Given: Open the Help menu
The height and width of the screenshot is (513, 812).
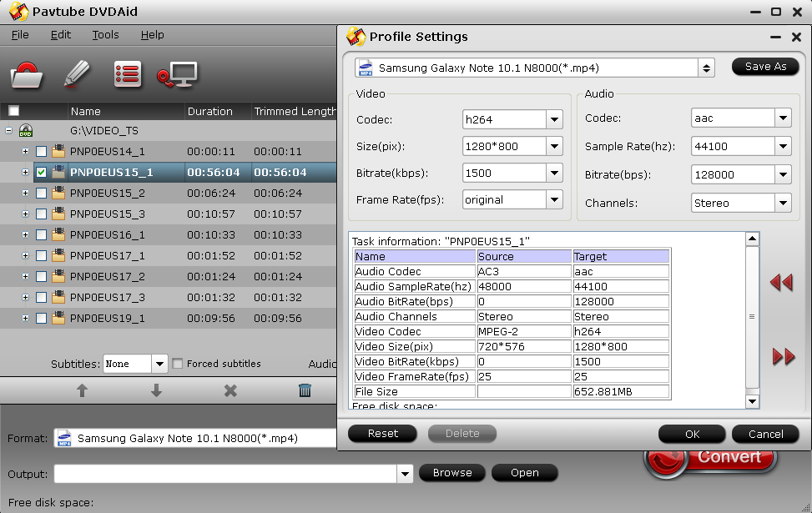Looking at the screenshot, I should point(152,35).
